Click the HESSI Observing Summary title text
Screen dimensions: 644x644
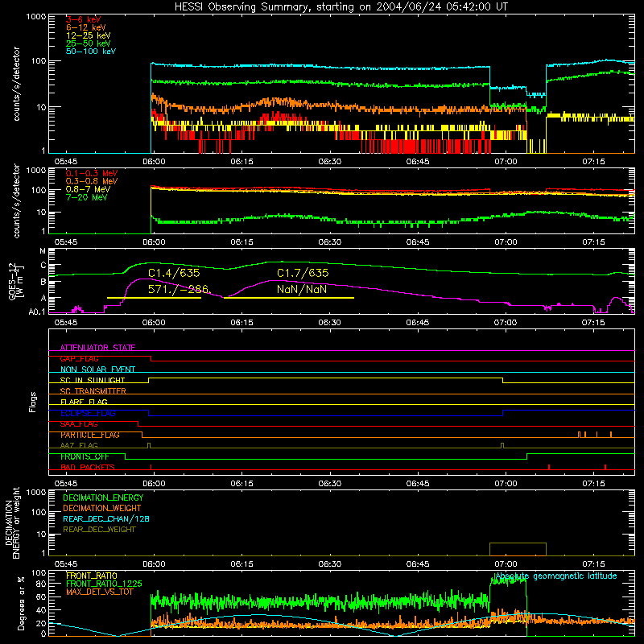(x=341, y=7)
